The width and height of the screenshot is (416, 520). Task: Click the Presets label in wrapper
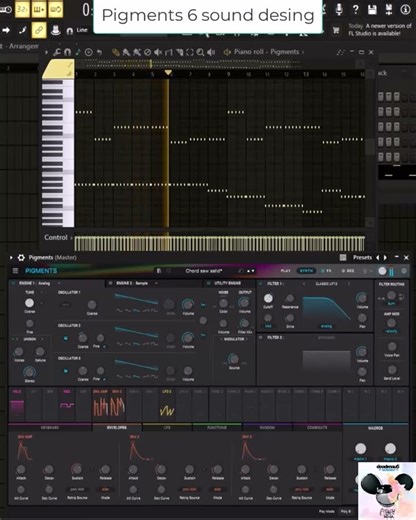pos(362,257)
